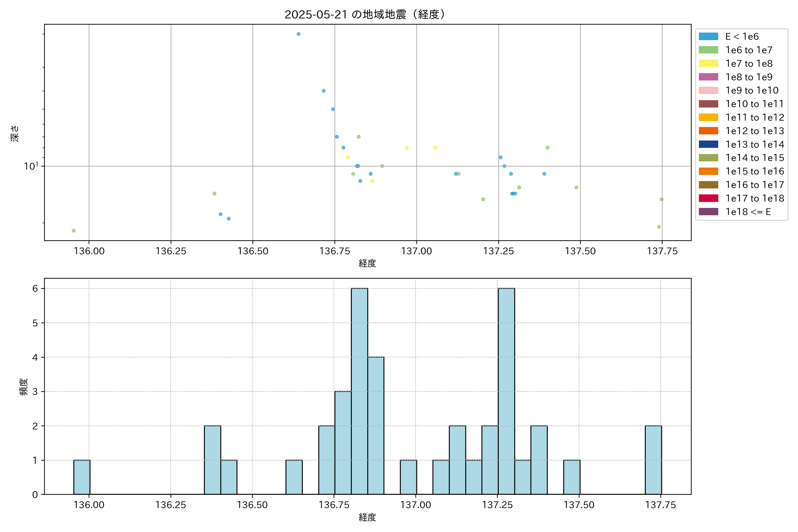Click the '1e18 <= E' legend label
The image size is (798, 532).
pos(748,212)
